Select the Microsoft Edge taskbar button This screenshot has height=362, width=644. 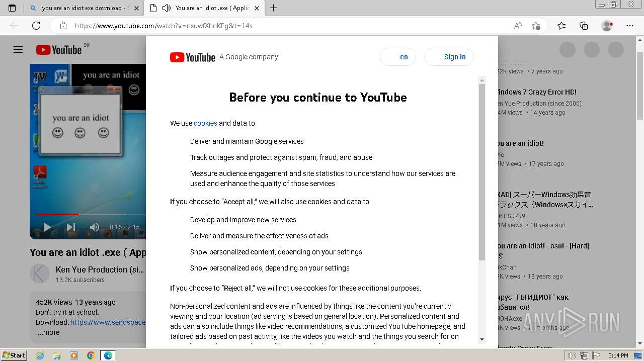click(x=108, y=355)
